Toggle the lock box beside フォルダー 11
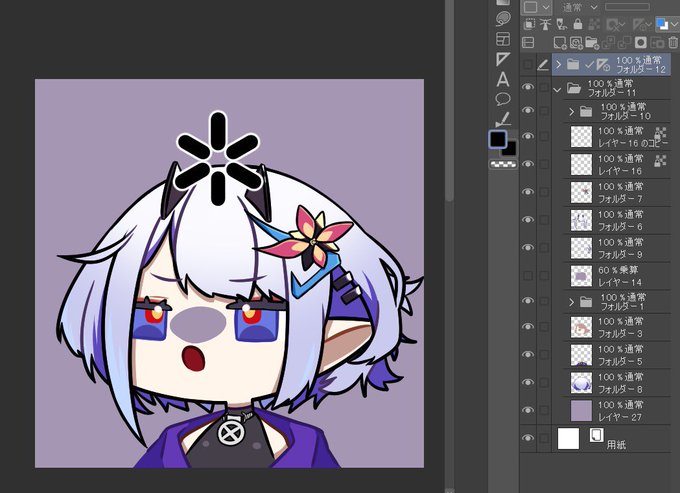 pyautogui.click(x=544, y=87)
